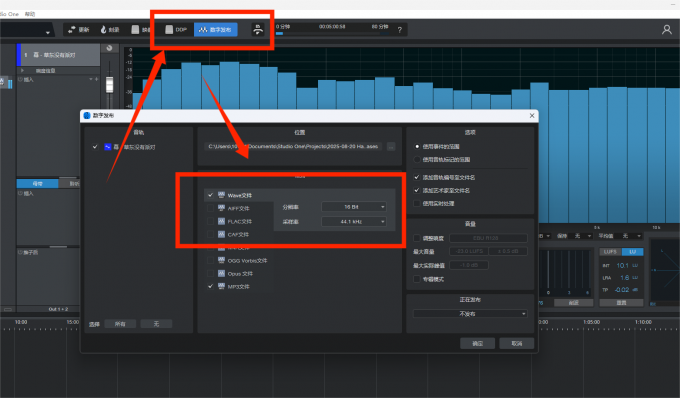Click the browse '...' button beside path
The width and height of the screenshot is (680, 398).
coord(391,147)
